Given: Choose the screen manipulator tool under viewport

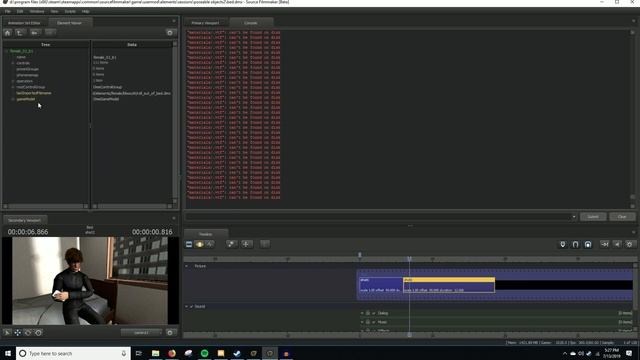Looking at the screenshot, I should click(39, 333).
